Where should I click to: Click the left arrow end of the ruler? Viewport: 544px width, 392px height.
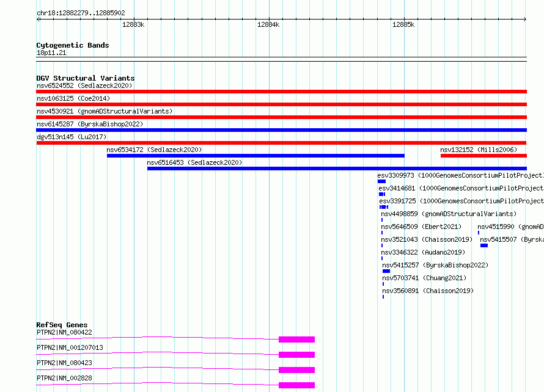[39, 19]
